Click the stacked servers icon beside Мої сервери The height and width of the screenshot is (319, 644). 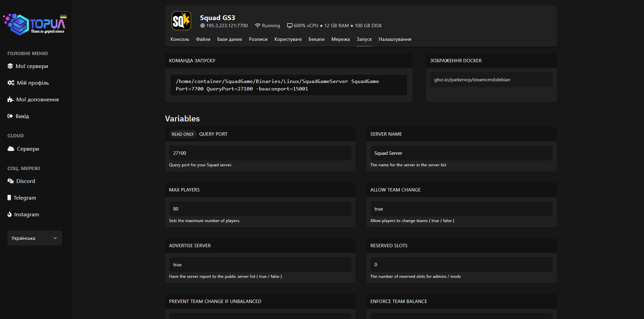10,66
